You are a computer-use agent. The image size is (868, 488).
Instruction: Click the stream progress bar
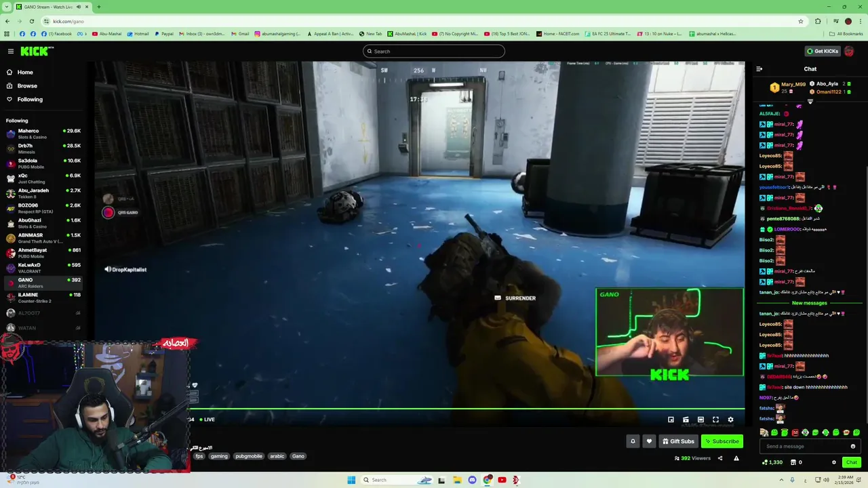click(467, 409)
